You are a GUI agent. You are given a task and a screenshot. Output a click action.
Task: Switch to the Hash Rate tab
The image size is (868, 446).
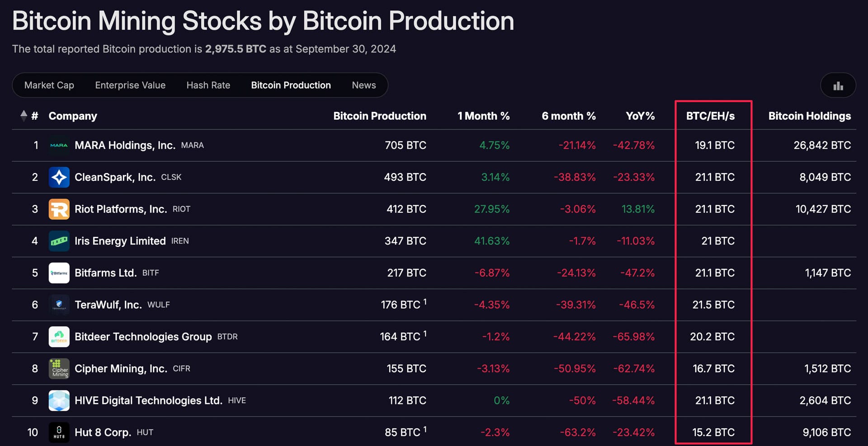(208, 85)
